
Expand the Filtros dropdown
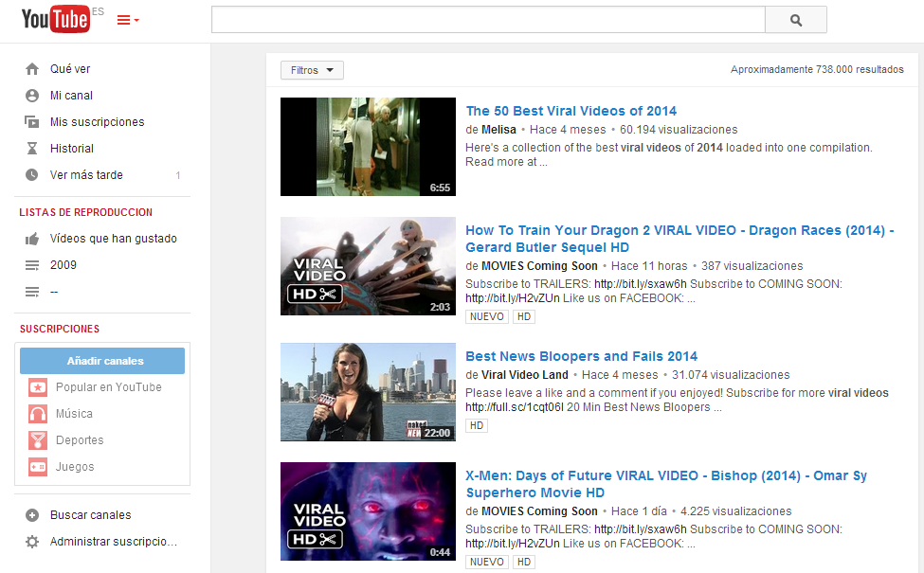(312, 70)
